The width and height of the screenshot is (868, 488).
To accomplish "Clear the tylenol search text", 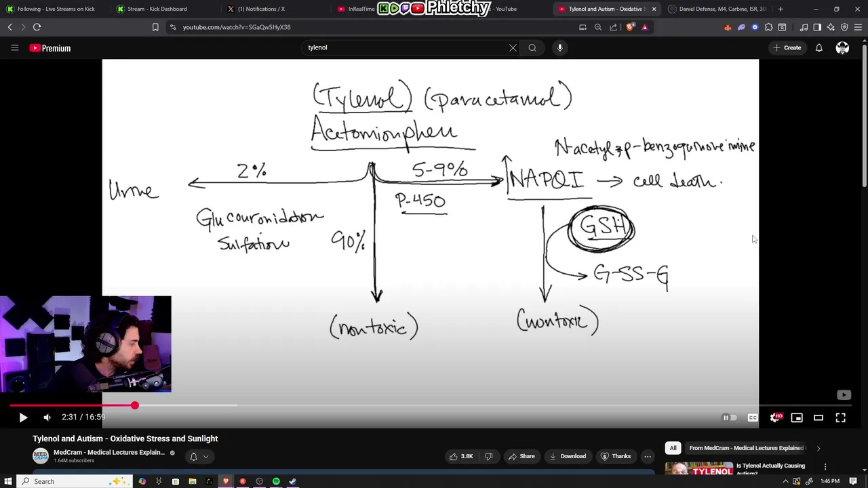I will coord(513,47).
